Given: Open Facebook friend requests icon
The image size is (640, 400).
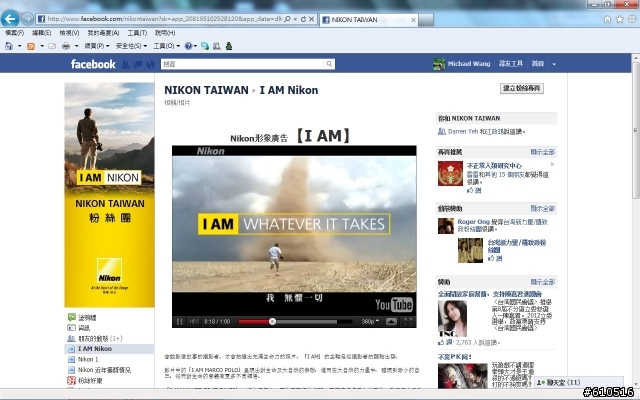Looking at the screenshot, I should (126, 64).
